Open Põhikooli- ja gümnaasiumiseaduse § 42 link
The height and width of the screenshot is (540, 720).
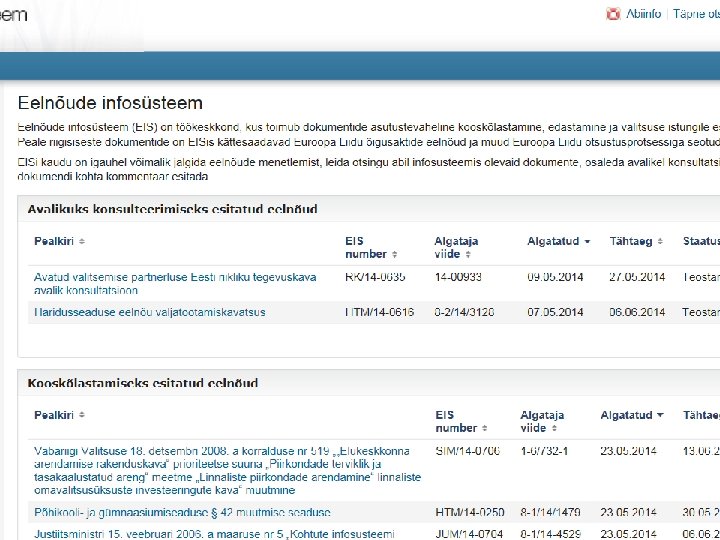182,512
